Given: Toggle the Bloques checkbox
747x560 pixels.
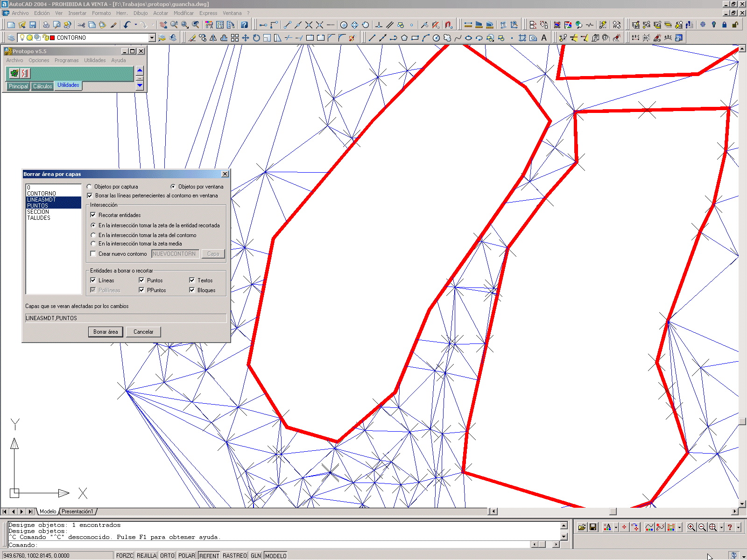Looking at the screenshot, I should [192, 290].
